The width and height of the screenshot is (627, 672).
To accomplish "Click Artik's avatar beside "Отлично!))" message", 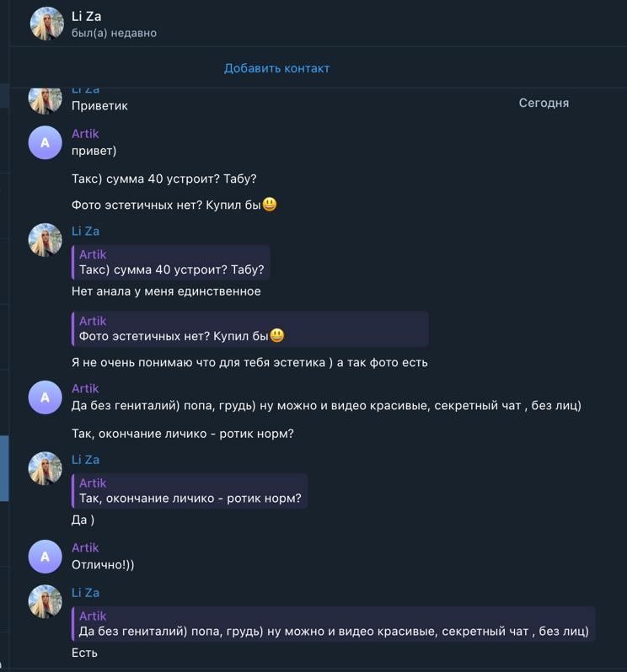I will (x=46, y=556).
